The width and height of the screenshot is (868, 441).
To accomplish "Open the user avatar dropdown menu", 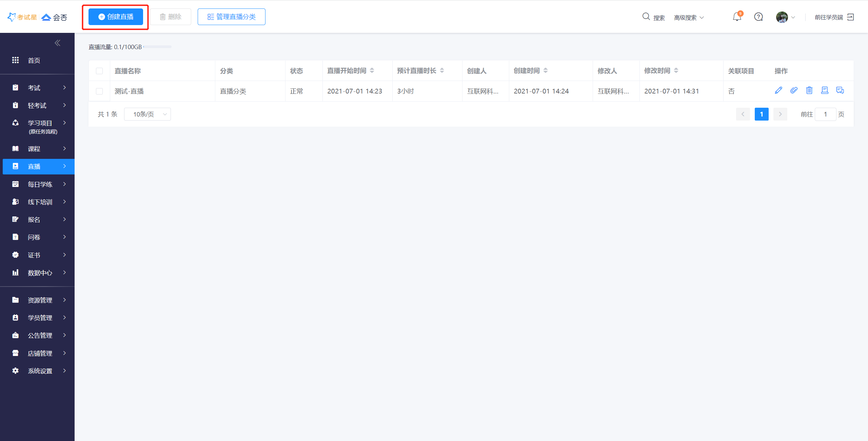I will coord(785,17).
